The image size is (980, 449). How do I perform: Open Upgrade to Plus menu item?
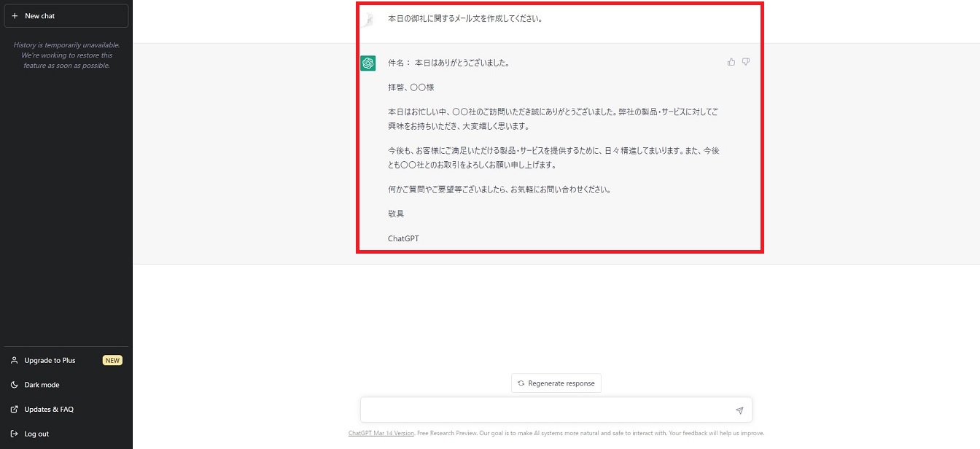pyautogui.click(x=50, y=360)
